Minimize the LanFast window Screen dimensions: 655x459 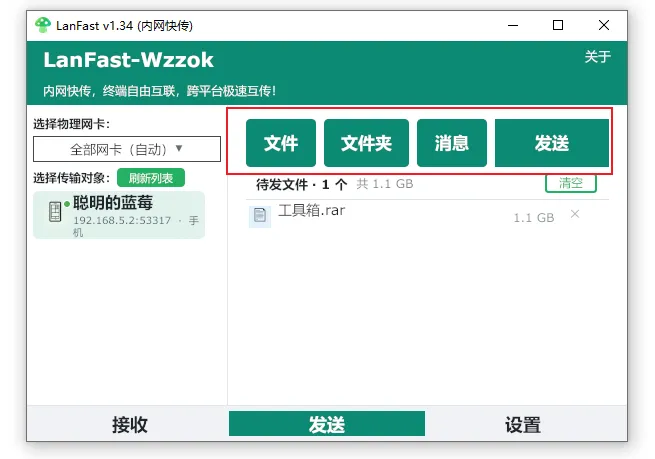(513, 25)
